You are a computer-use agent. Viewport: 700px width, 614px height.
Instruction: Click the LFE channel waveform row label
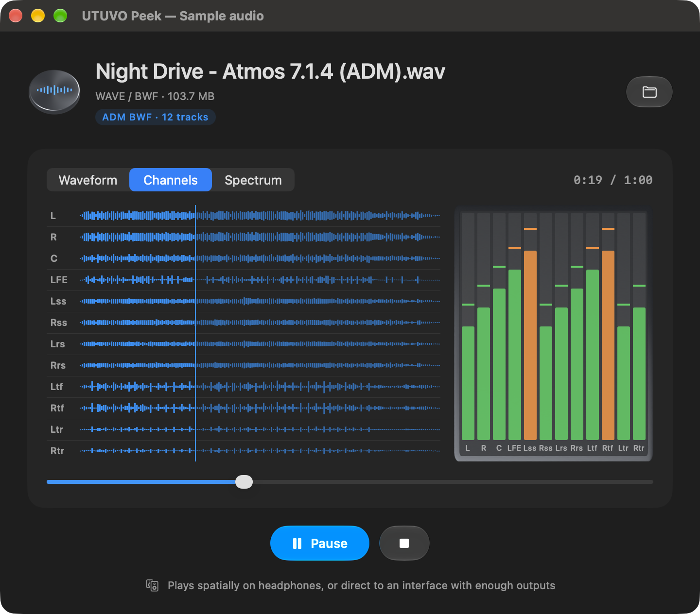pyautogui.click(x=59, y=280)
